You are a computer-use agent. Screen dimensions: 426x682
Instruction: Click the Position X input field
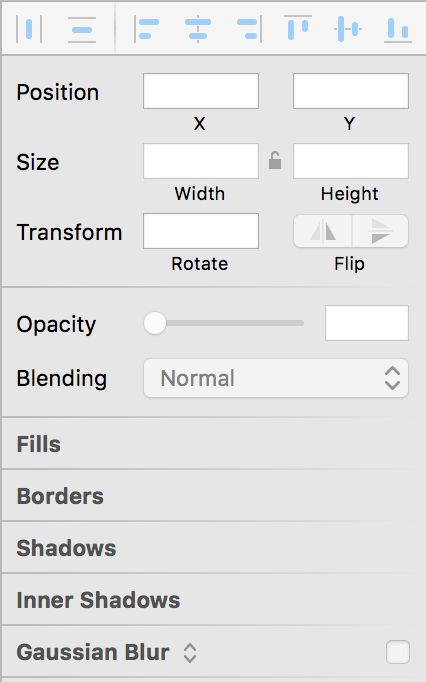click(201, 91)
